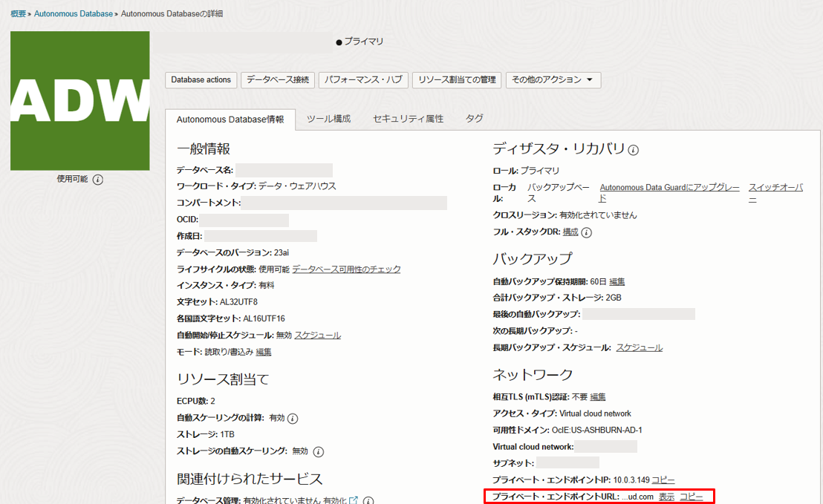Copy the プライベート・エンドポイントIP address

pos(663,480)
